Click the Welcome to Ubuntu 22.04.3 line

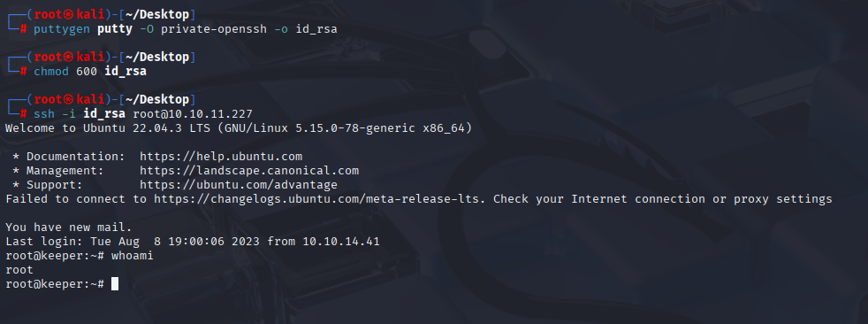pyautogui.click(x=239, y=128)
